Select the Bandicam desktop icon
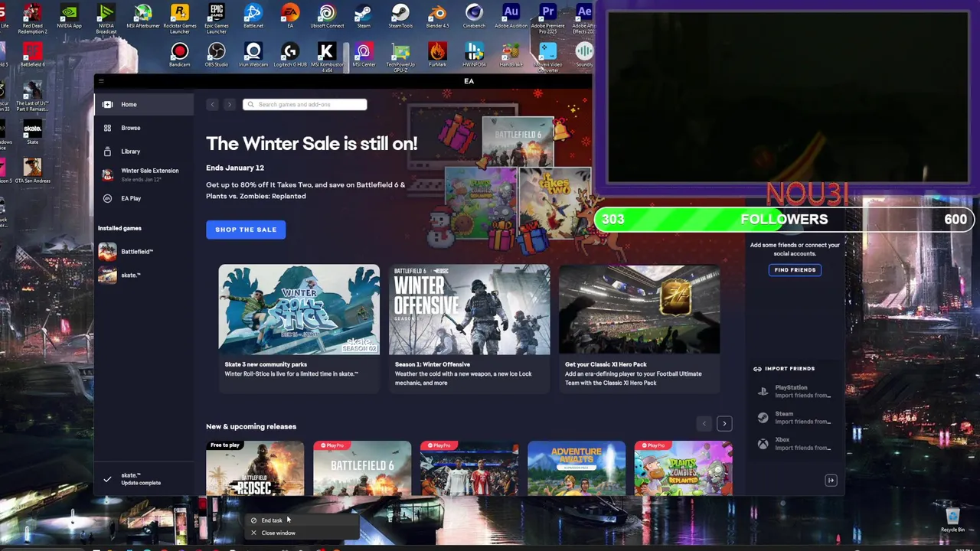The height and width of the screenshot is (551, 980). point(180,55)
